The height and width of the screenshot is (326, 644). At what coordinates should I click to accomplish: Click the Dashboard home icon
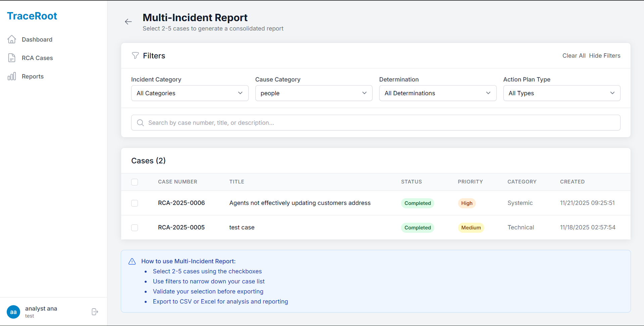pos(12,40)
